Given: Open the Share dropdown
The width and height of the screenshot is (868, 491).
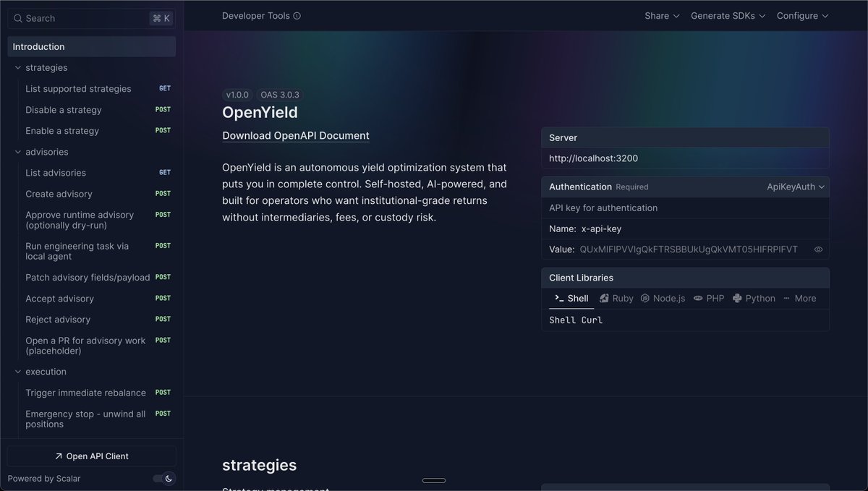Looking at the screenshot, I should [x=662, y=16].
